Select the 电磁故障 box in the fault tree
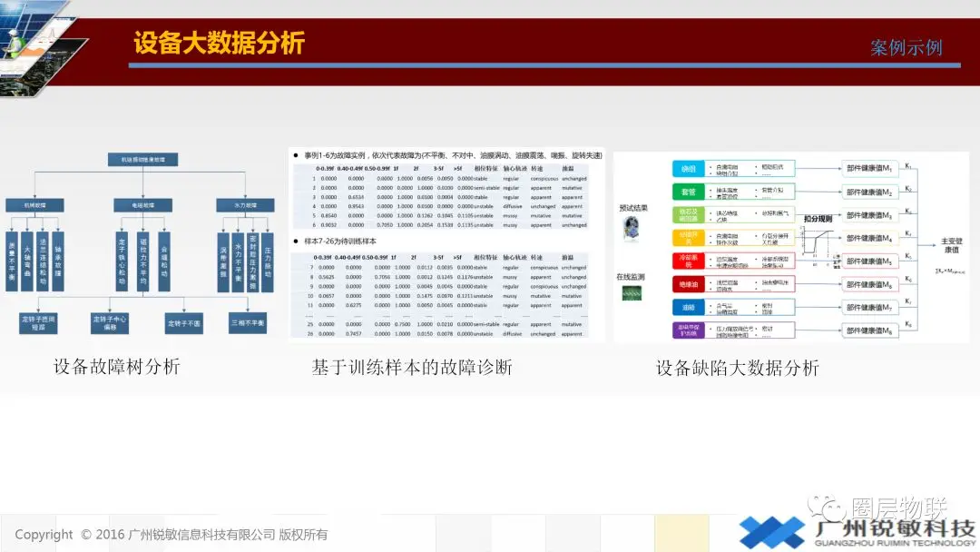The image size is (980, 552). point(143,205)
